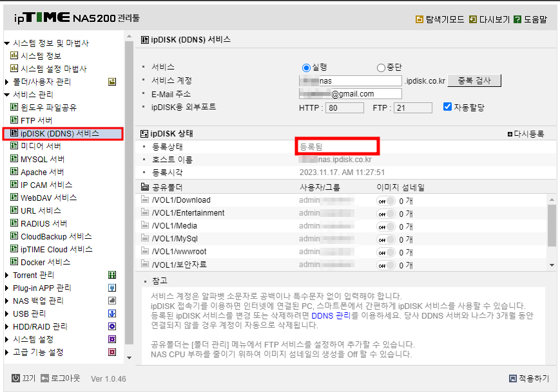The height and width of the screenshot is (392, 560).
Task: Toggle thumbnail switch for /VOL1/MySql
Action: pos(386,239)
